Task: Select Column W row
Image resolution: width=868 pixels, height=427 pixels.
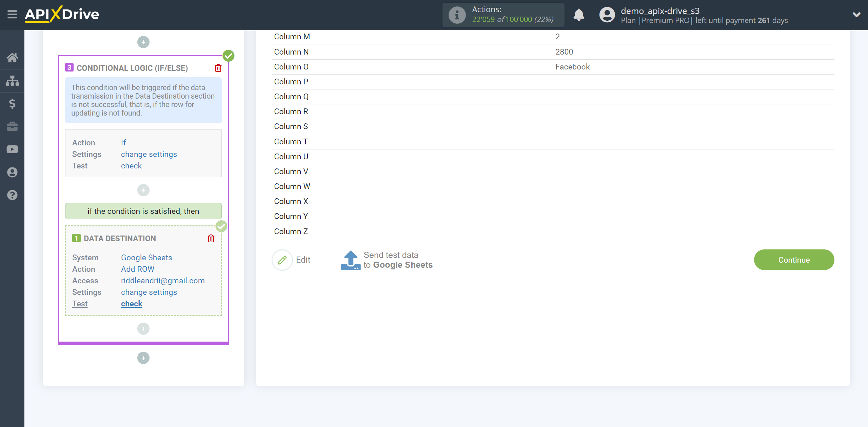Action: pos(553,186)
